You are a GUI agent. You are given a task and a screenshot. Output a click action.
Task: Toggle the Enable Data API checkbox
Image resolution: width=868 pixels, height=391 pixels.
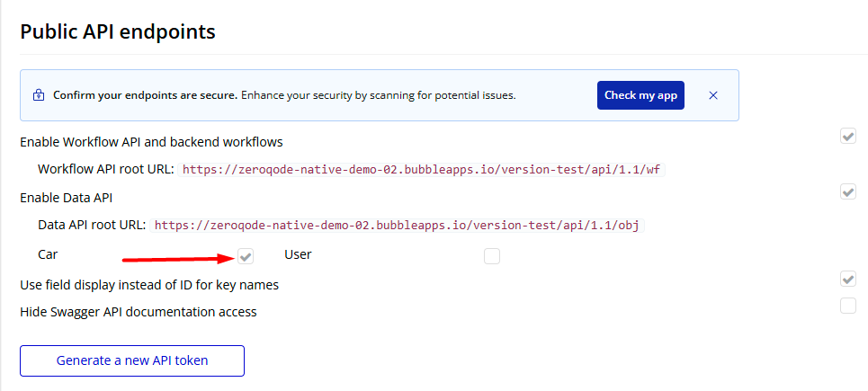(847, 191)
